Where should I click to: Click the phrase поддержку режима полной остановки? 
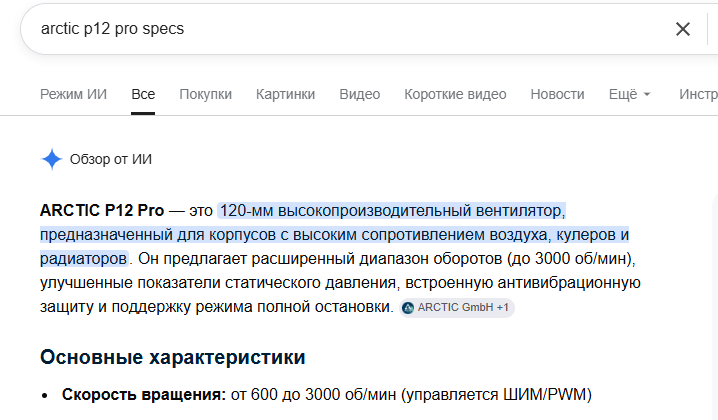click(x=252, y=307)
